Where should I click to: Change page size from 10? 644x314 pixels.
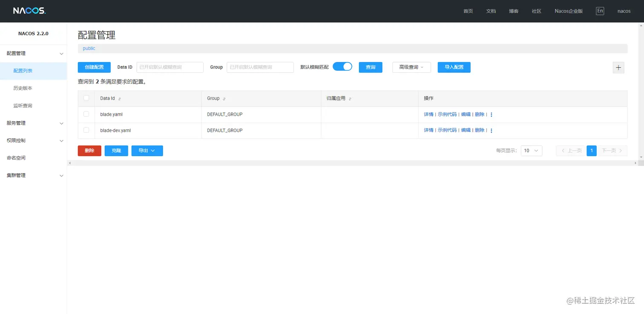click(x=532, y=151)
